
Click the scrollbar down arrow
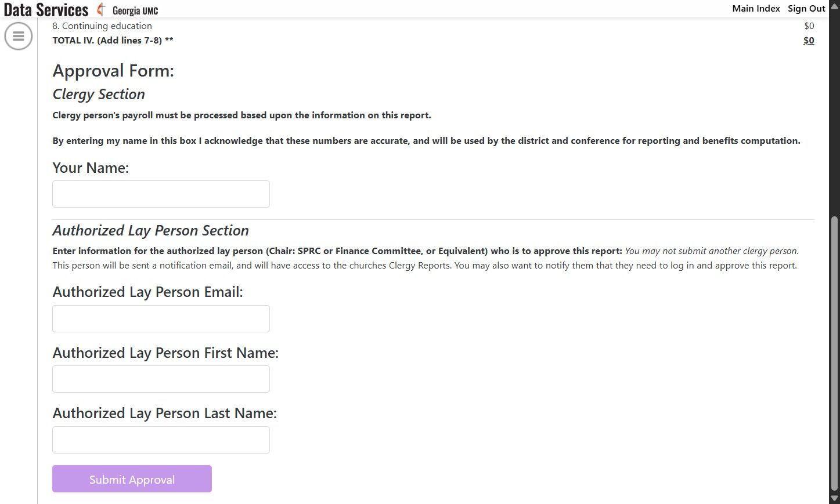coord(834,498)
